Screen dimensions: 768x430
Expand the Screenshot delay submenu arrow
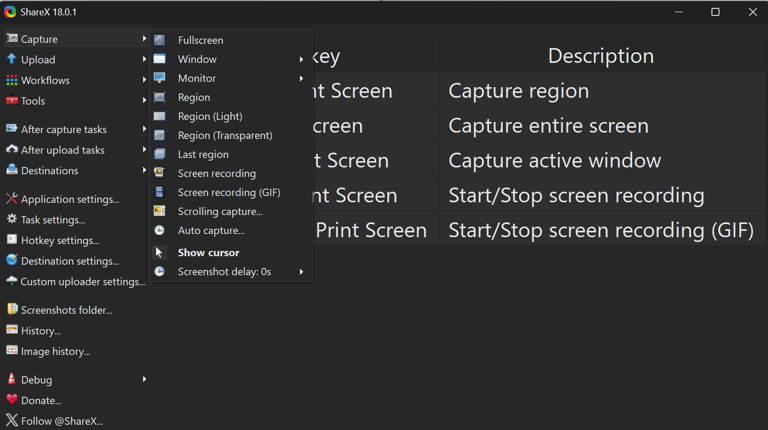click(x=301, y=272)
